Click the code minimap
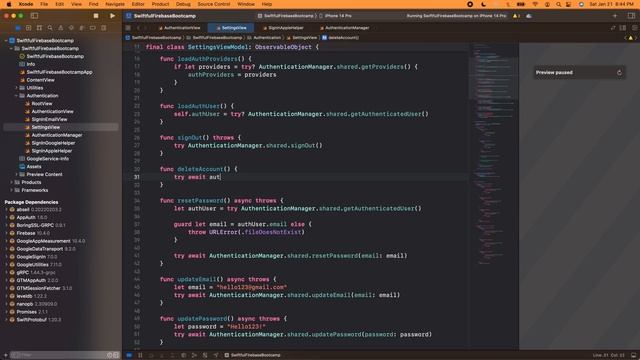Image resolution: width=640 pixels, height=360 pixels. click(x=493, y=155)
